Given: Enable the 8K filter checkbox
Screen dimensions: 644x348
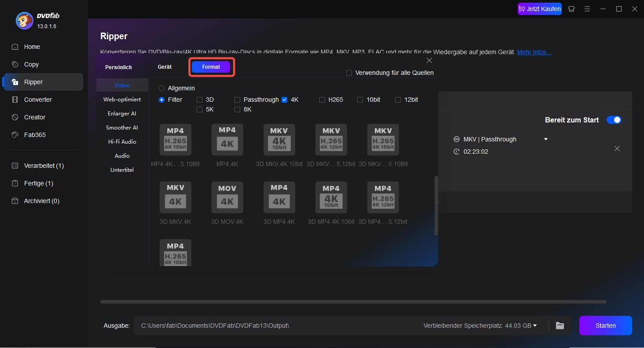Looking at the screenshot, I should pos(238,109).
